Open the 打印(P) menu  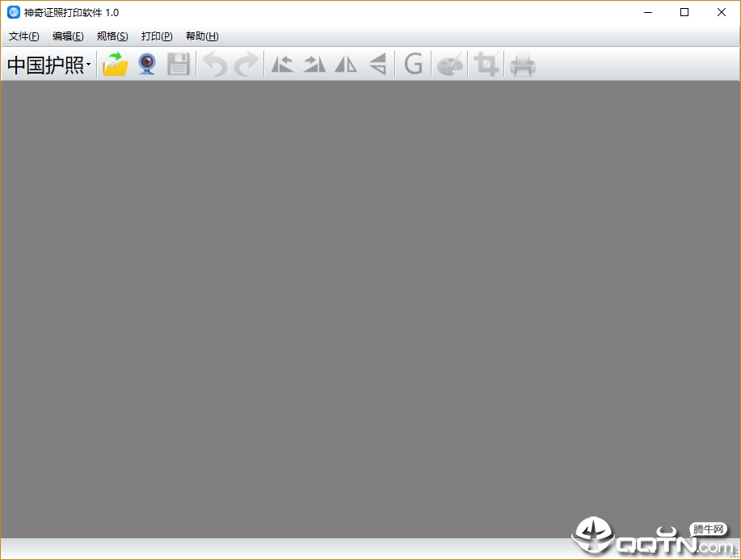click(x=157, y=36)
